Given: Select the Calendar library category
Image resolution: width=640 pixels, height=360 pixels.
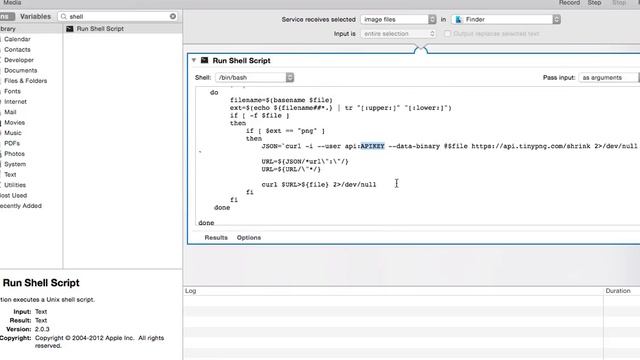Looking at the screenshot, I should pos(17,39).
